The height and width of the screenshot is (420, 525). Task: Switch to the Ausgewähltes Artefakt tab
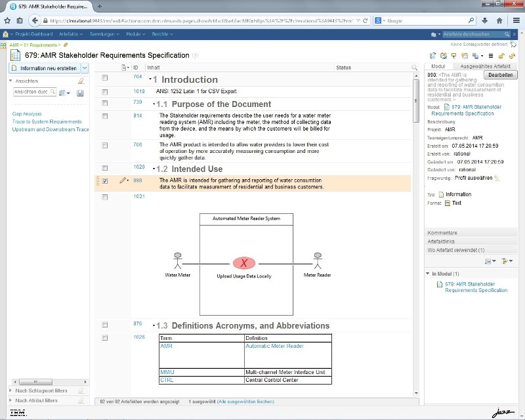pos(485,66)
